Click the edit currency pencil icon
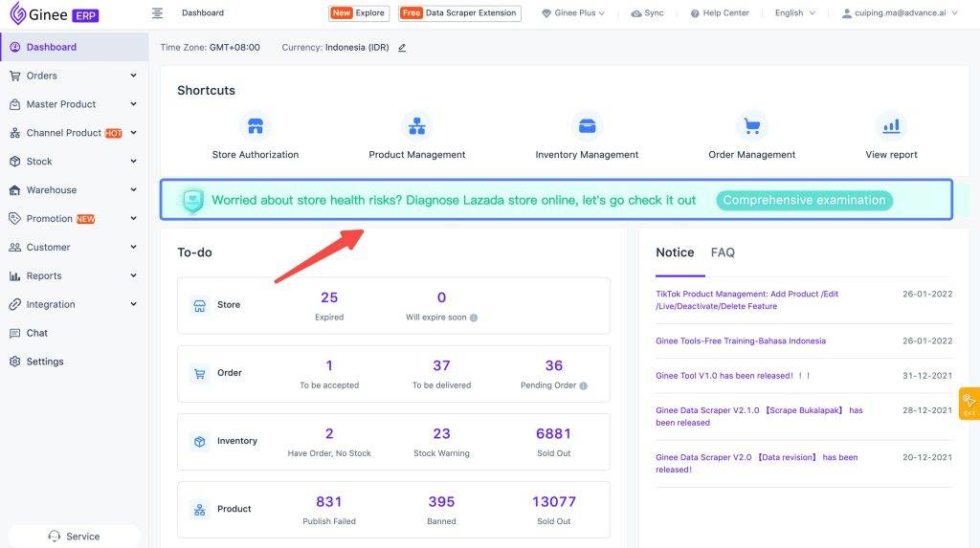 [x=402, y=48]
